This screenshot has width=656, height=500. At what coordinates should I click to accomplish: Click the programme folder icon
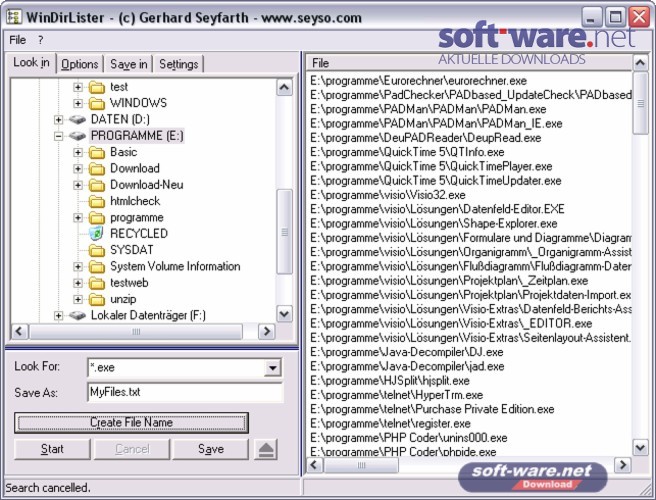(97, 218)
